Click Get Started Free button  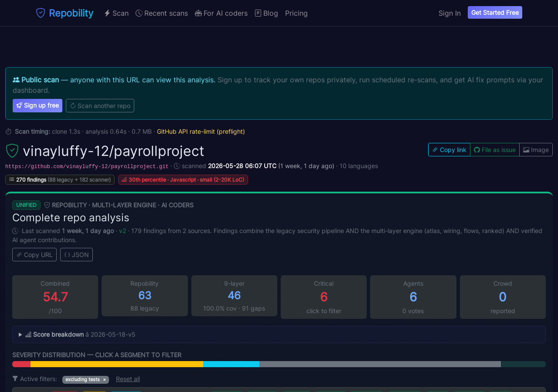(x=495, y=13)
